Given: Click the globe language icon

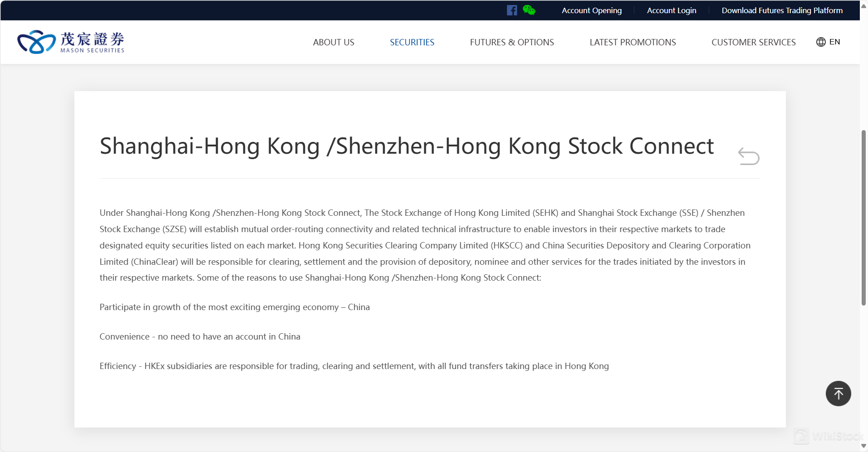Looking at the screenshot, I should tap(821, 42).
